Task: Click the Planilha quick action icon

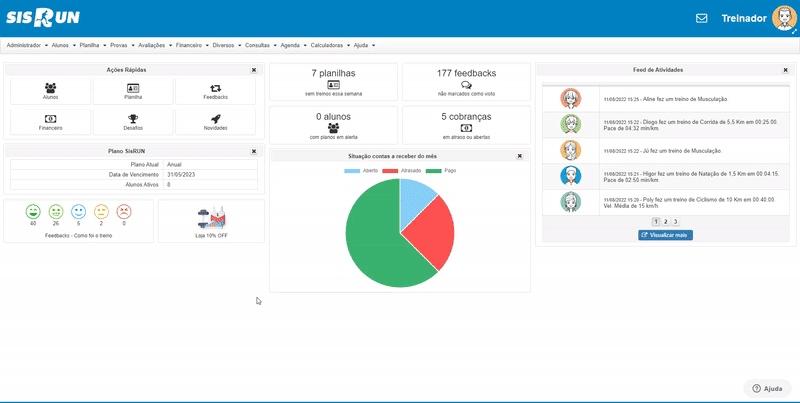Action: (133, 88)
